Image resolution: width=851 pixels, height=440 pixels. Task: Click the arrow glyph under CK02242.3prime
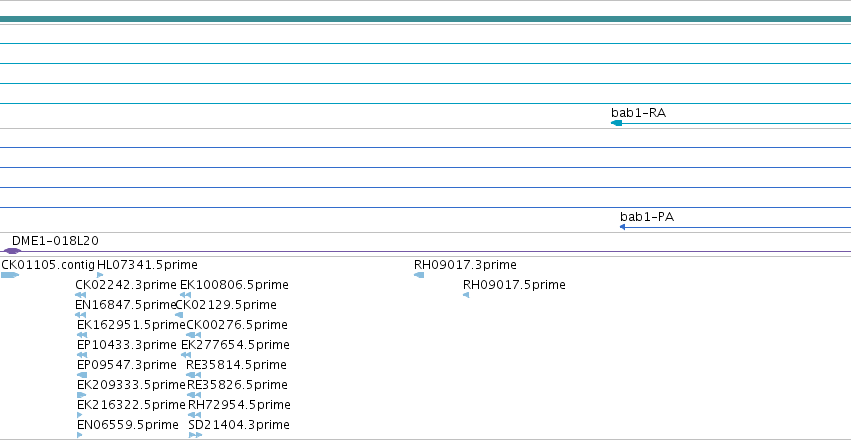(x=80, y=295)
